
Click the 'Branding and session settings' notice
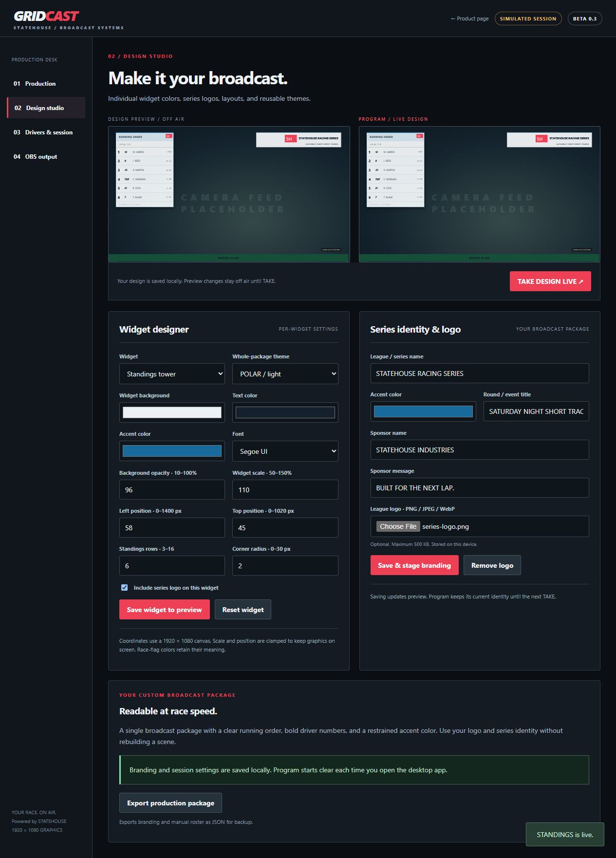354,770
